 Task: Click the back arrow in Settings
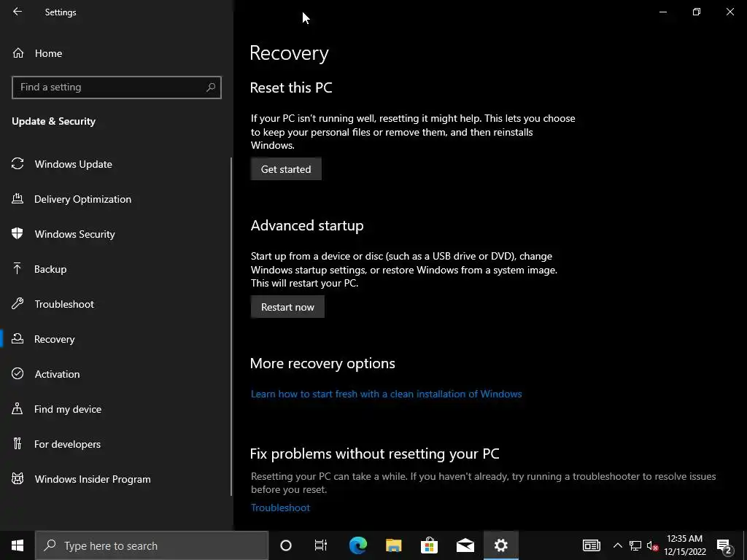coord(18,12)
